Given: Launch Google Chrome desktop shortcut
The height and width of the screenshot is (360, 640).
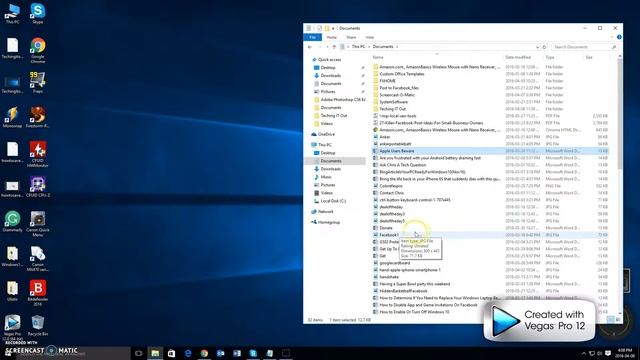Looking at the screenshot, I should click(x=38, y=50).
